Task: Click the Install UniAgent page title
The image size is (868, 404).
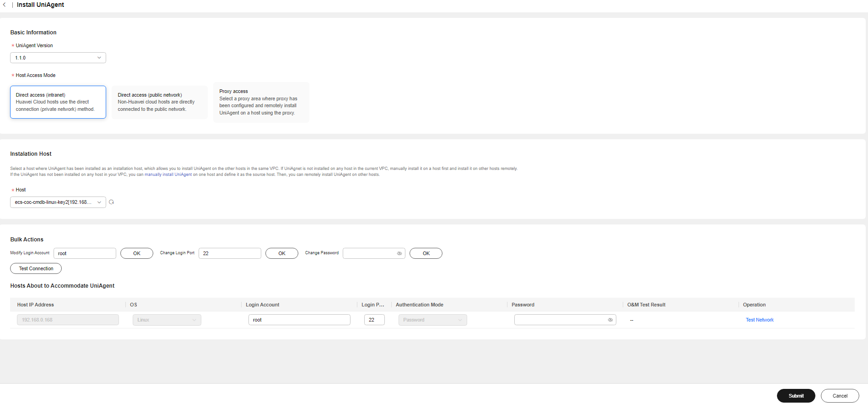Action: 40,5
